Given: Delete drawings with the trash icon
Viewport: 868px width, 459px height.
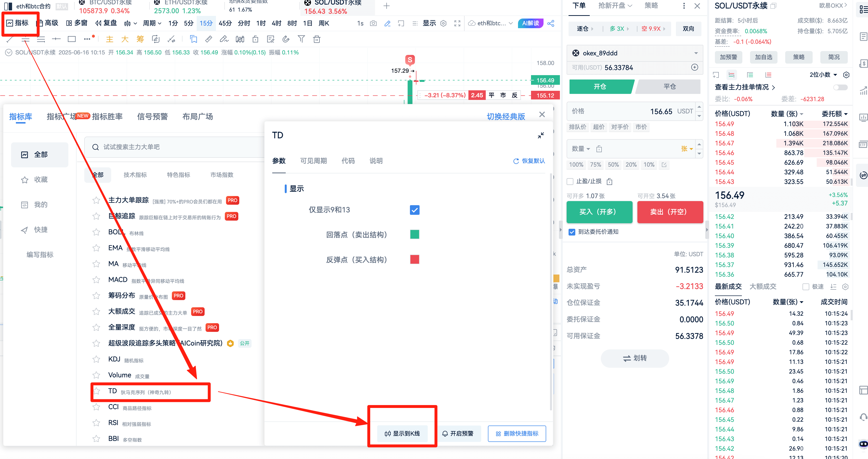Looking at the screenshot, I should pos(316,39).
